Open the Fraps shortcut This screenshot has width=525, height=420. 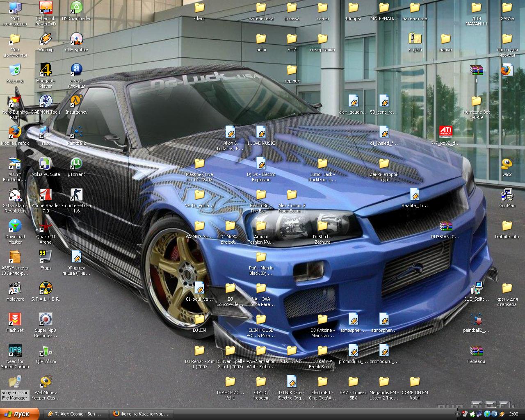[46, 260]
